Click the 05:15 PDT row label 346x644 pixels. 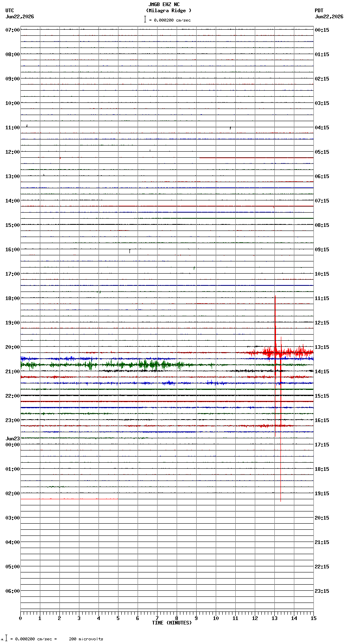point(322,152)
